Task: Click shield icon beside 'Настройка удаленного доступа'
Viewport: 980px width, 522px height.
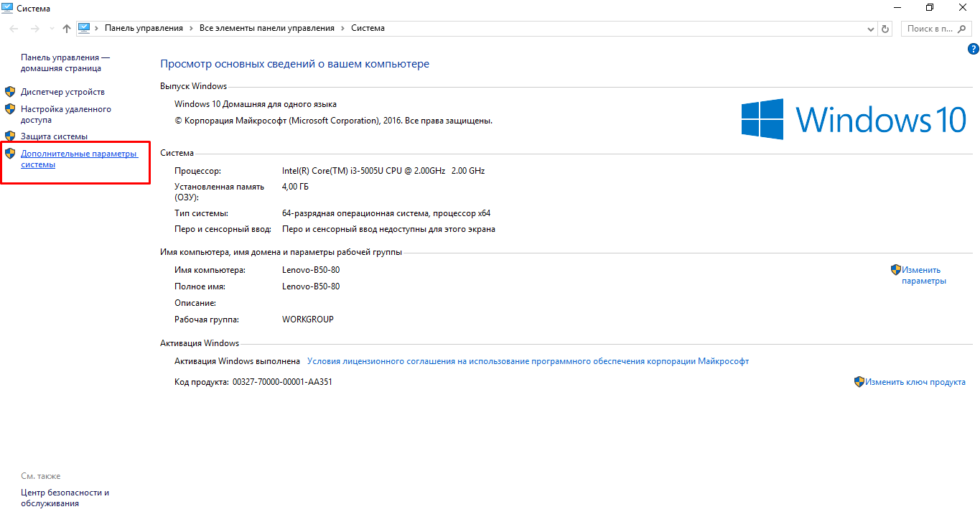Action: point(10,109)
